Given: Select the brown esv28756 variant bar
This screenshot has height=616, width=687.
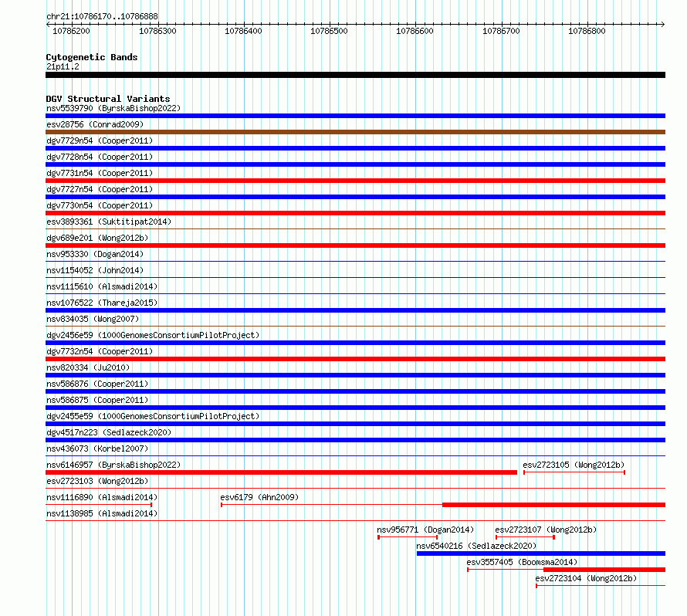Looking at the screenshot, I should pyautogui.click(x=355, y=132).
